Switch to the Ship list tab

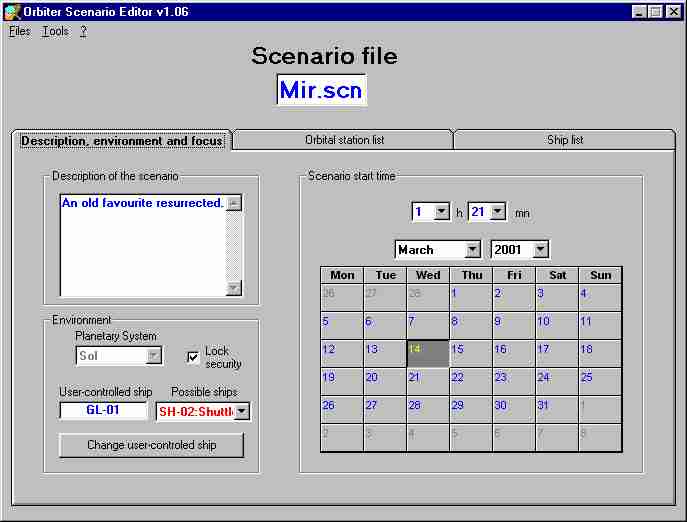(565, 140)
